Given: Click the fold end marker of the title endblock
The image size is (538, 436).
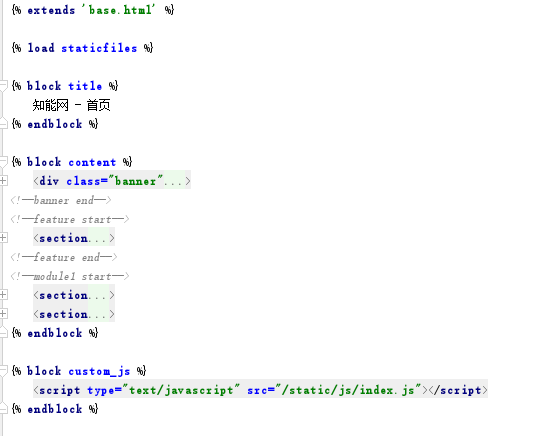Looking at the screenshot, I should 3,123.
